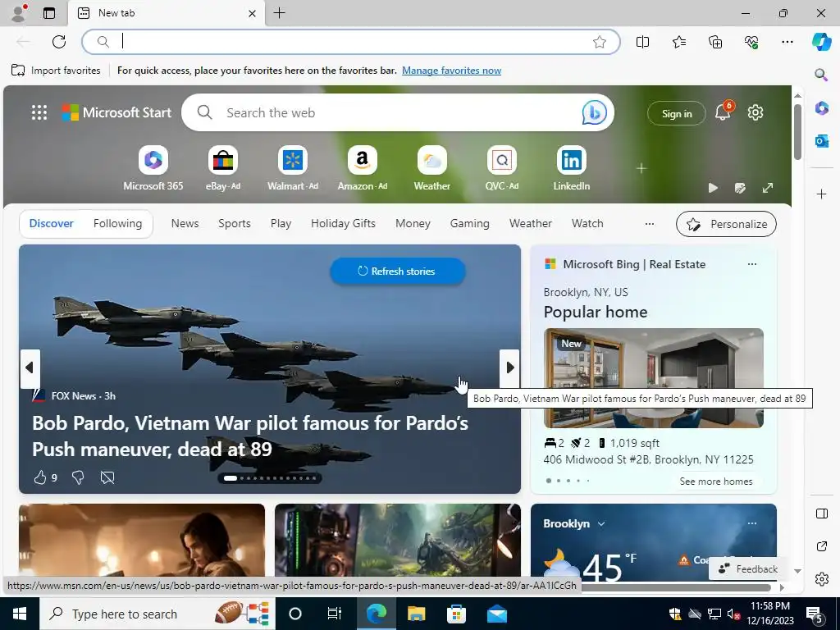Image resolution: width=840 pixels, height=630 pixels.
Task: Open the Copilot sidebar icon
Action: (821, 42)
